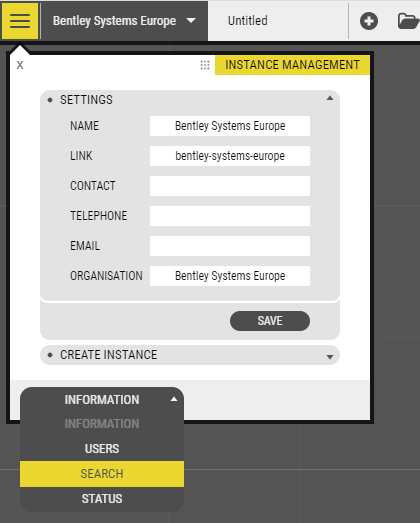
Task: Collapse the Information dropdown header
Action: (x=102, y=400)
